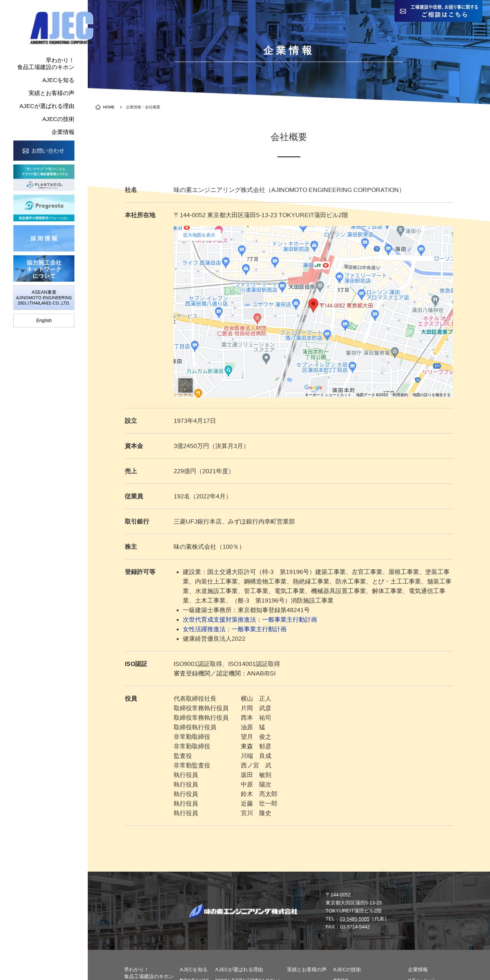Click the Makita General Hospital map marker
Screen dimensions: 490x980
(257, 318)
